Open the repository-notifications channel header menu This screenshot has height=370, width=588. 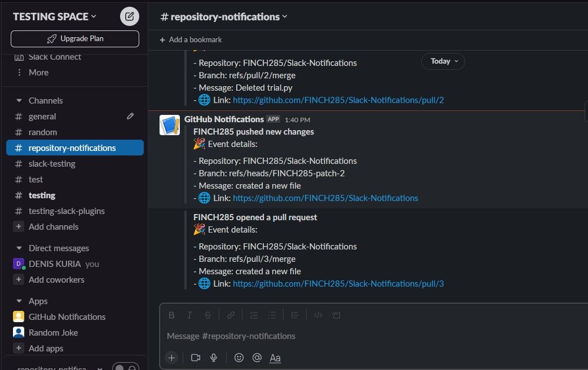point(224,16)
